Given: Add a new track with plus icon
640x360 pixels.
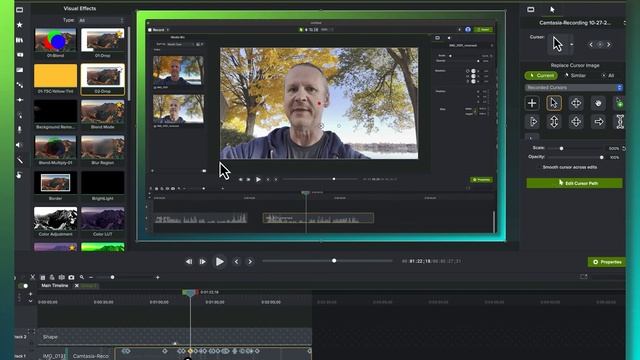Looking at the screenshot, I should point(31,294).
